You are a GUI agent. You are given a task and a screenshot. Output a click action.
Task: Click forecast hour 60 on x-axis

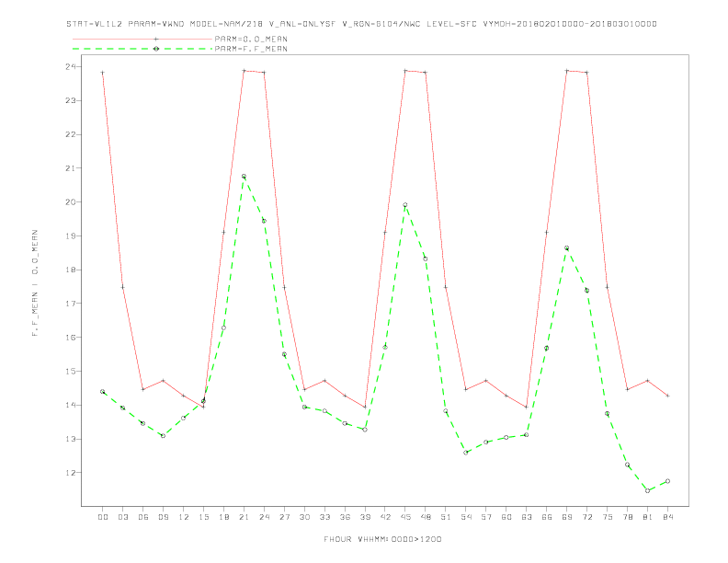[x=506, y=517]
